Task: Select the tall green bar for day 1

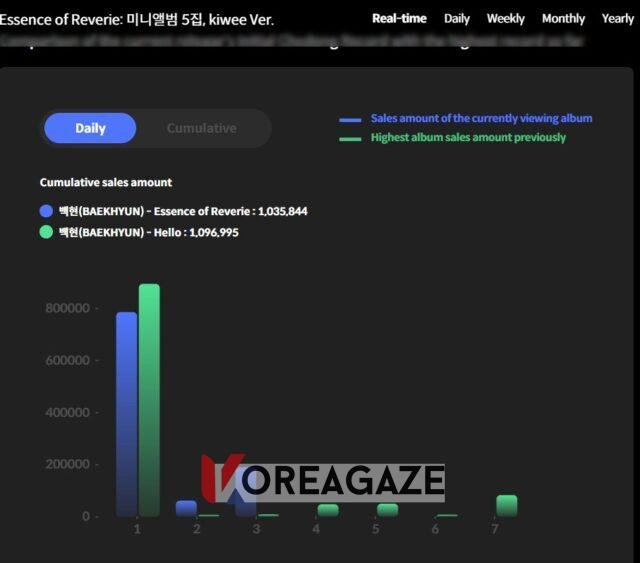Action: point(149,399)
